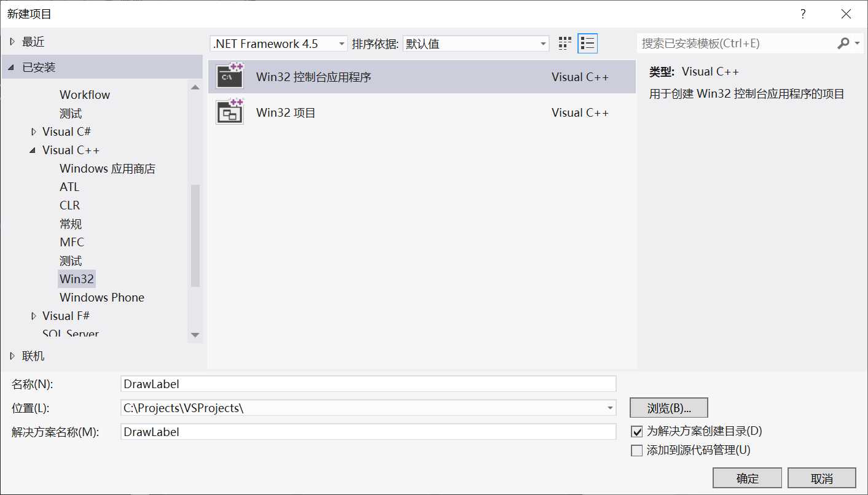Click the 解决方案名称 input field
The image size is (868, 495).
coord(369,432)
